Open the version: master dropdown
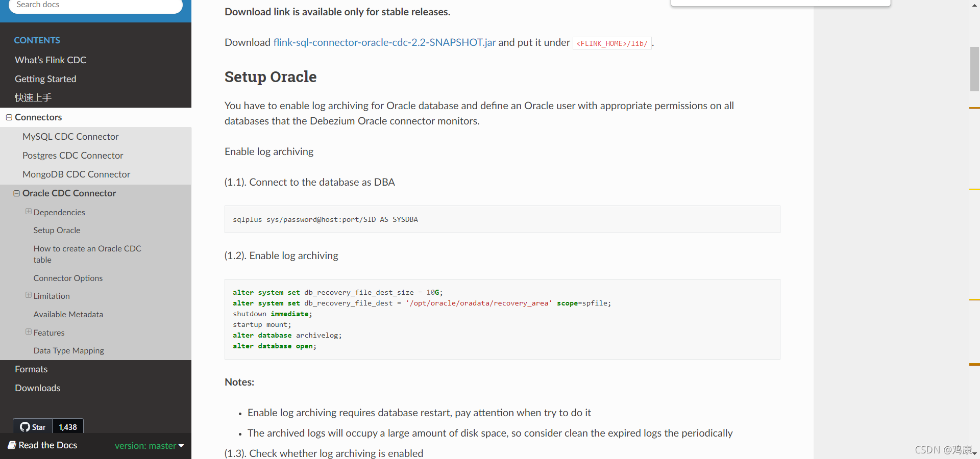Viewport: 980px width, 459px height. point(149,446)
